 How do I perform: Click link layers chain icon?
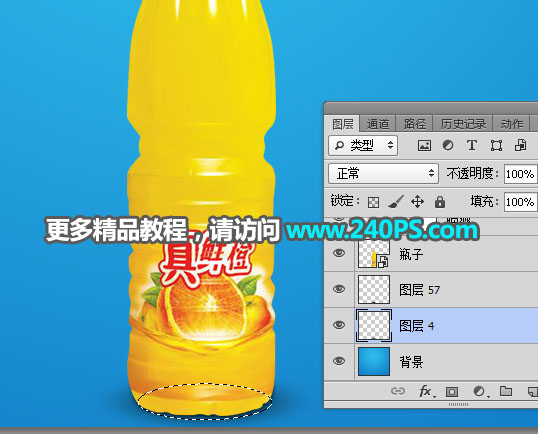coord(398,391)
